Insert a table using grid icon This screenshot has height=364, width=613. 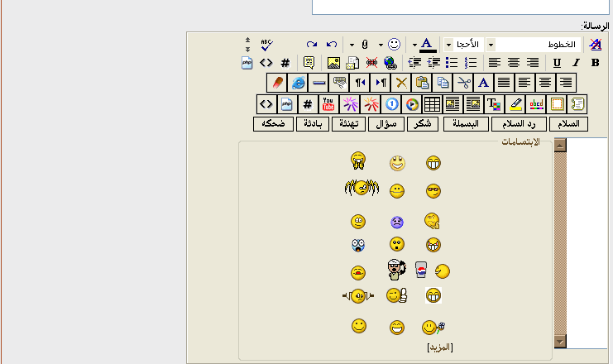(432, 104)
